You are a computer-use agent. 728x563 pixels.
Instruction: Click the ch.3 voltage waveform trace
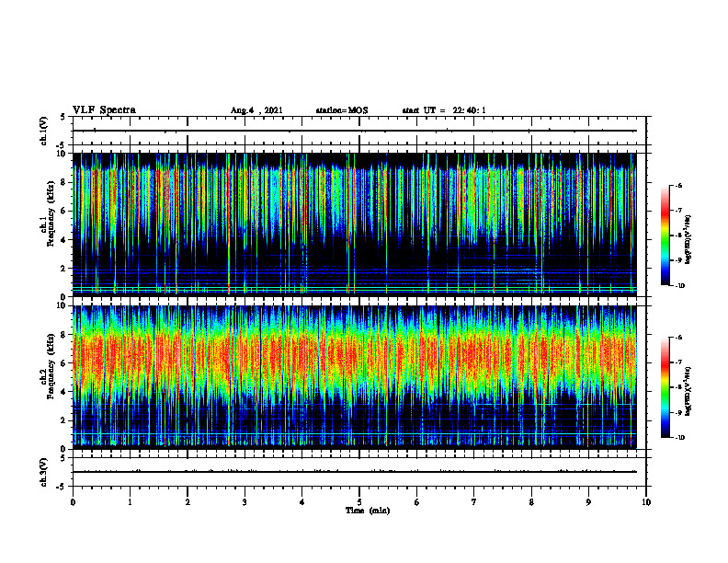355,472
